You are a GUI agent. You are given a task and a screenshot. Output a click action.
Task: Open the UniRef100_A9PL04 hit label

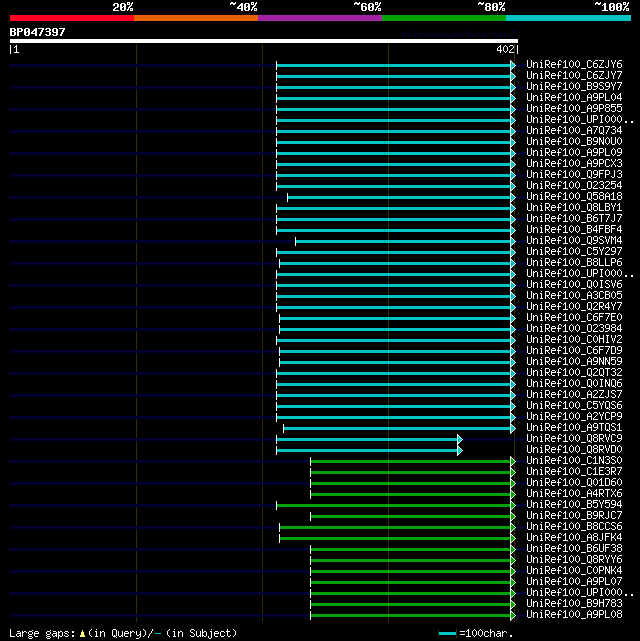[574, 98]
